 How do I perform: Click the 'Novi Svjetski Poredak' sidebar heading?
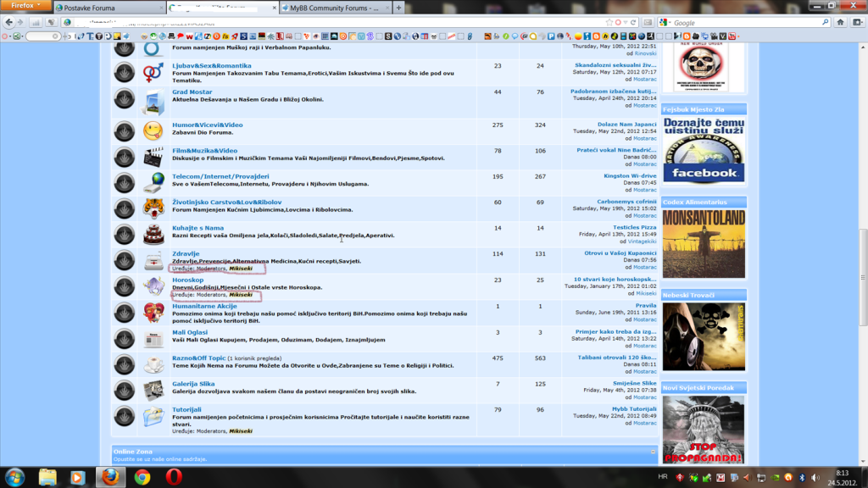pyautogui.click(x=698, y=388)
